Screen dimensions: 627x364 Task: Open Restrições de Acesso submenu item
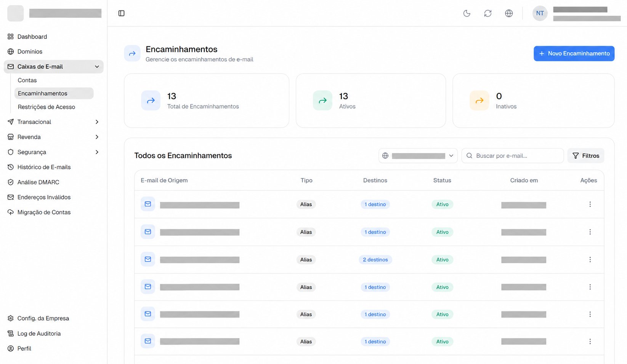[x=54, y=107]
